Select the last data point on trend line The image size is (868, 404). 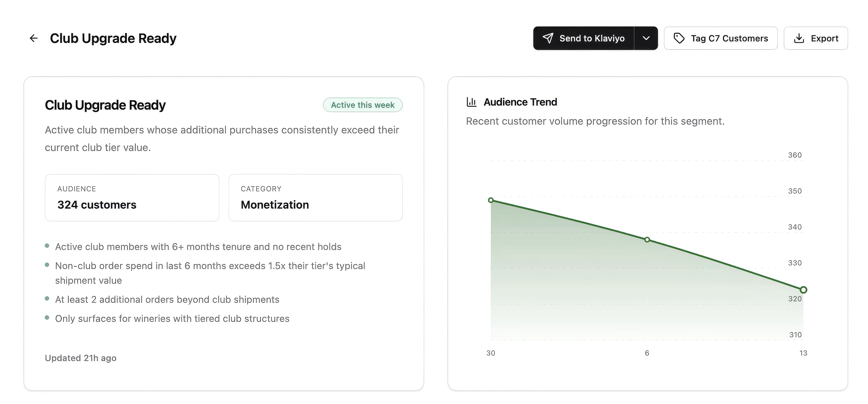point(803,290)
